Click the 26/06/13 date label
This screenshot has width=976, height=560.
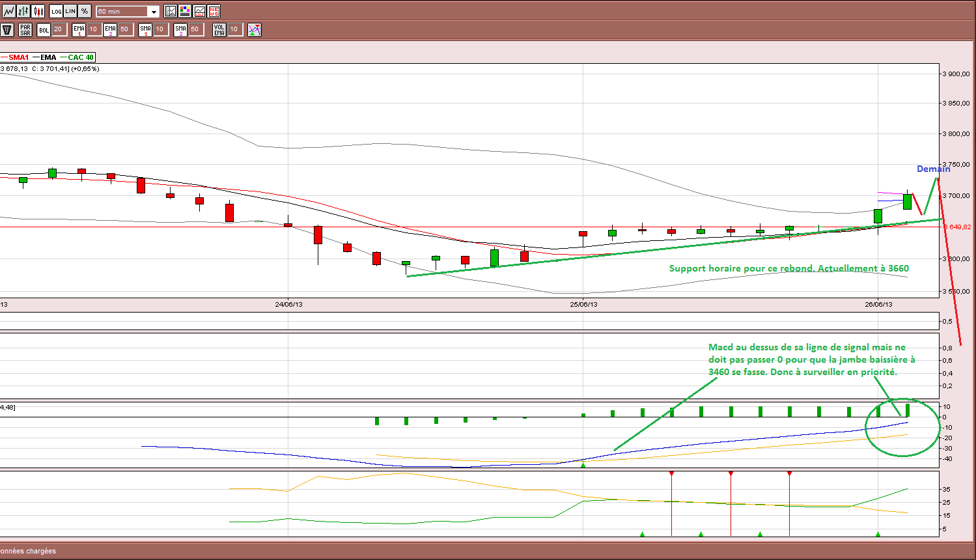pos(878,304)
